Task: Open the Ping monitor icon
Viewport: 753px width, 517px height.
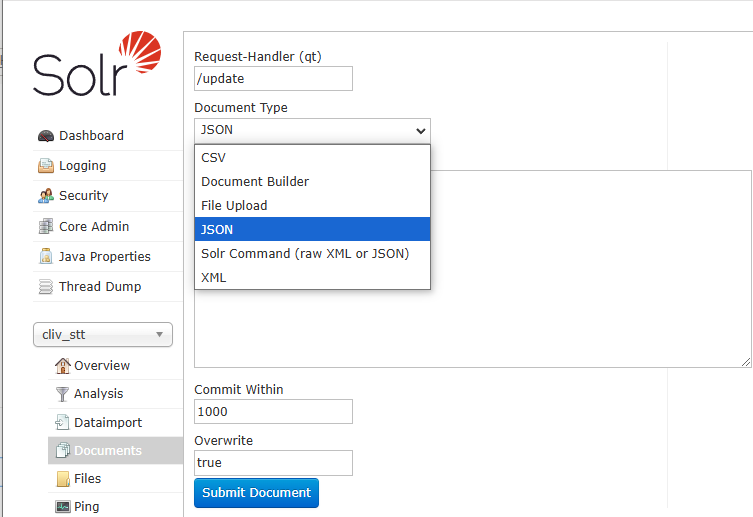Action: (x=62, y=506)
